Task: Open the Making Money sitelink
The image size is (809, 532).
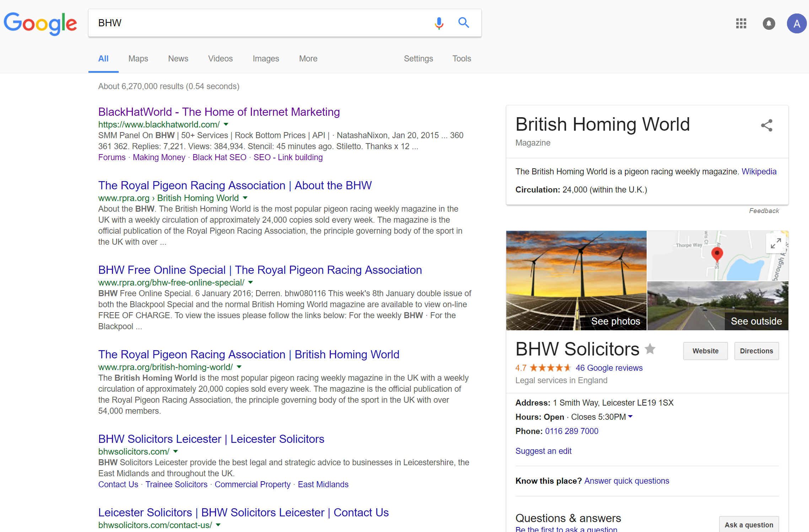Action: click(159, 157)
